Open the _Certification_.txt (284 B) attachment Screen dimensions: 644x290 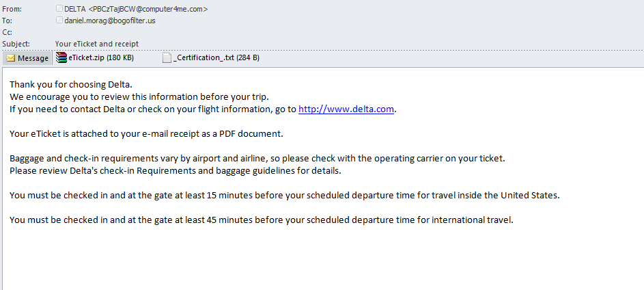[x=211, y=58]
